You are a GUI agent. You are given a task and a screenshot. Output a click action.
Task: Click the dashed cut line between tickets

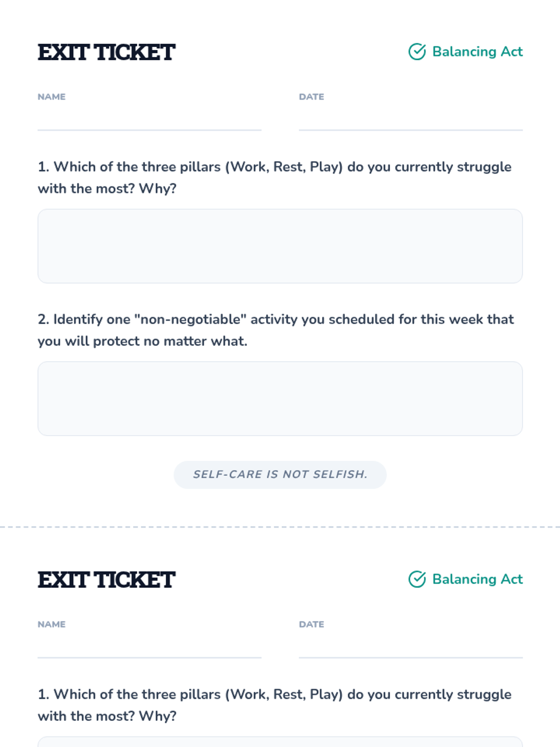280,527
